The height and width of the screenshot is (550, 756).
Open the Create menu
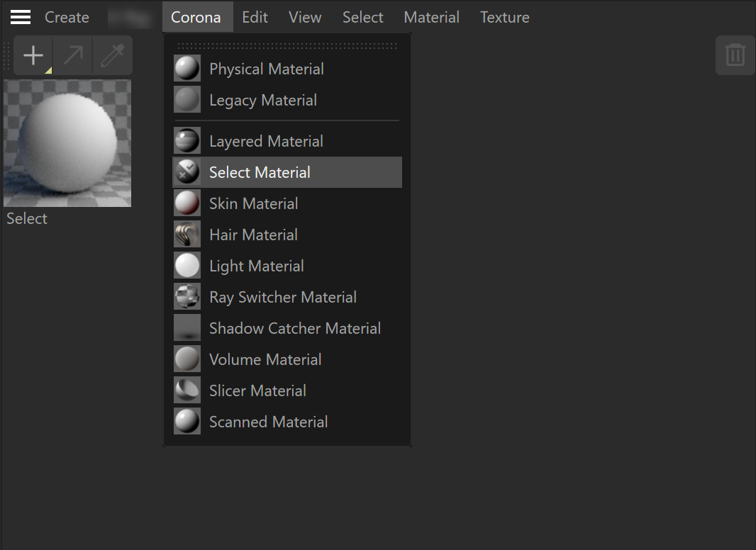67,17
